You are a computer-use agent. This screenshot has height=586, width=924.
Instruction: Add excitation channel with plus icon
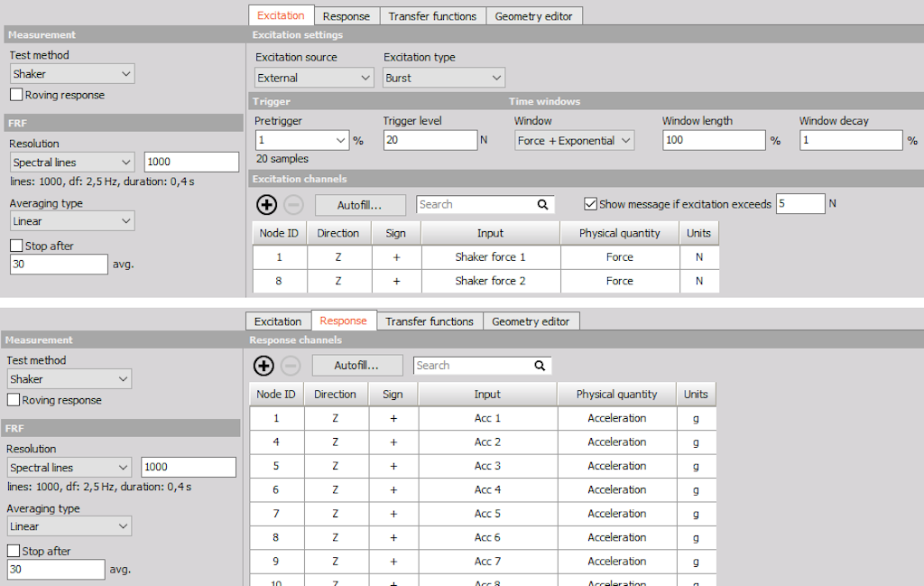pos(267,205)
